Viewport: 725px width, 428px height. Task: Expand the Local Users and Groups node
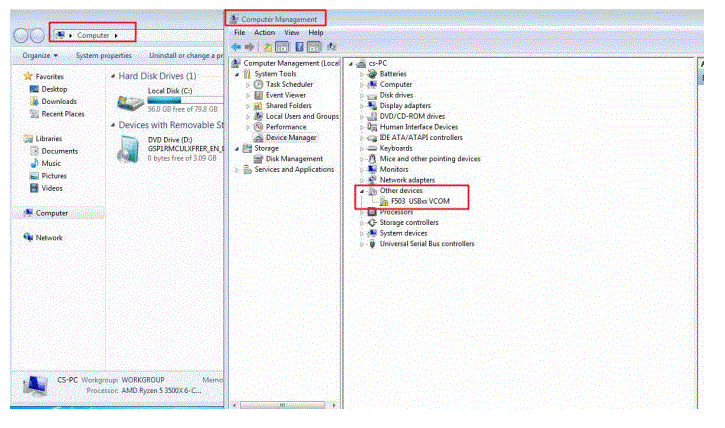click(248, 117)
